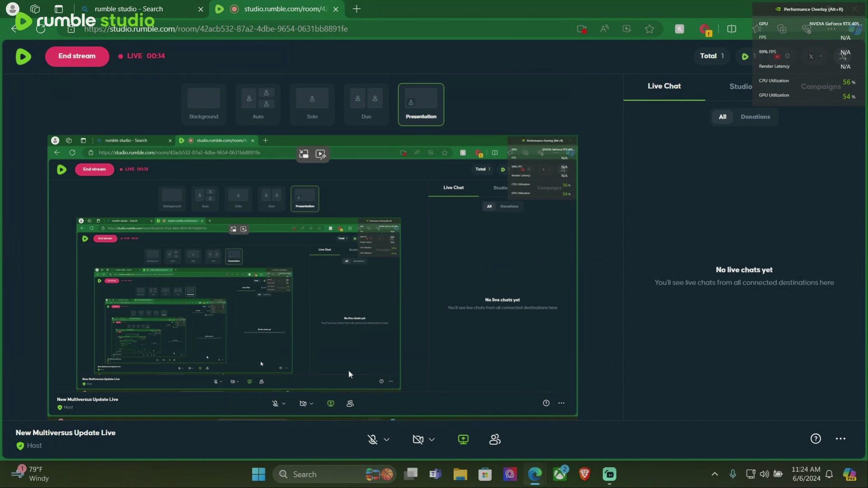This screenshot has height=488, width=868.
Task: Select the Background layout option
Action: tap(203, 104)
